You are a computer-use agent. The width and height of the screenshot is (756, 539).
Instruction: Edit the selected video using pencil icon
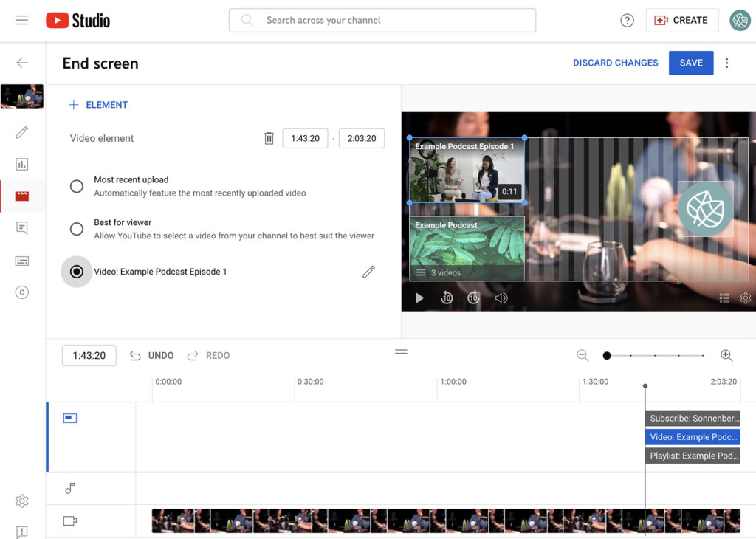[368, 272]
